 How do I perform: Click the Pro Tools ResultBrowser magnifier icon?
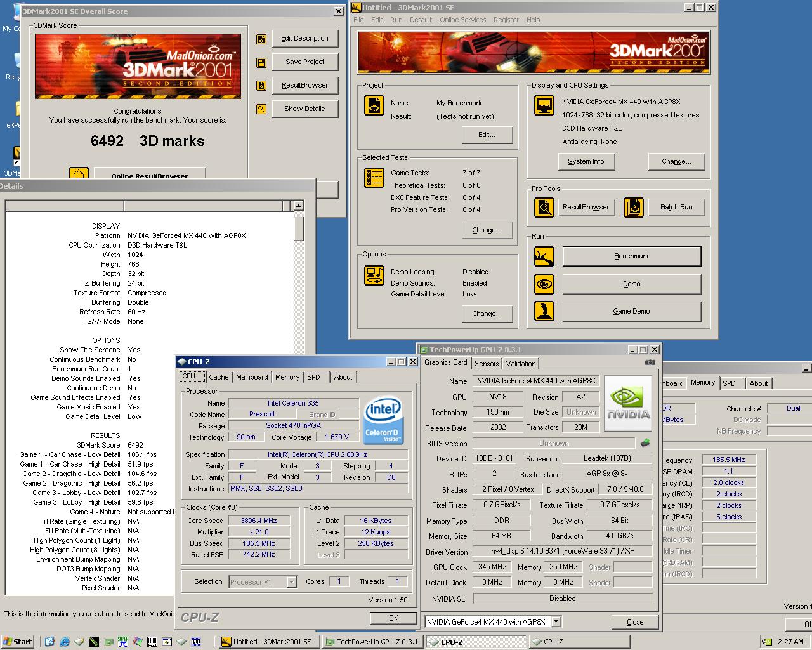pos(544,207)
